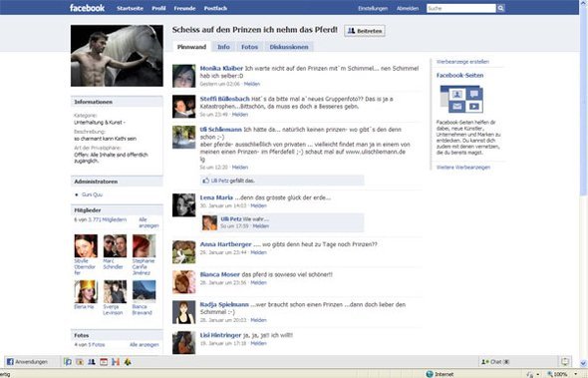
Task: Click the Beitreten button to join the group
Action: tap(365, 31)
